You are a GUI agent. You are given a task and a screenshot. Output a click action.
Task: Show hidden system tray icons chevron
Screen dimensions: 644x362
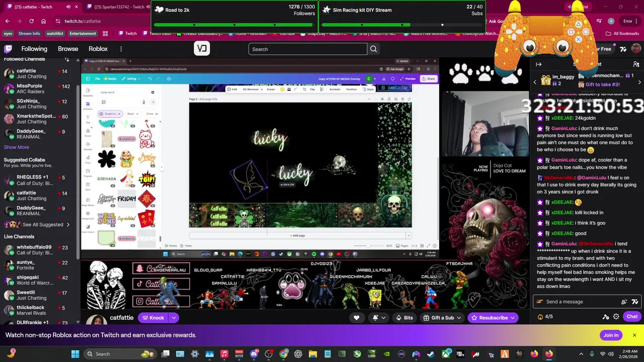581,354
